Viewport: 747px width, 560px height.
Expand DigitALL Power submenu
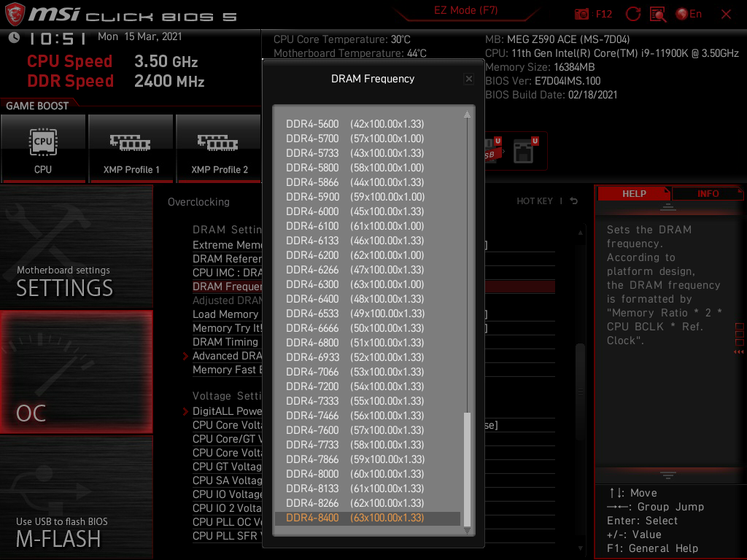(227, 411)
